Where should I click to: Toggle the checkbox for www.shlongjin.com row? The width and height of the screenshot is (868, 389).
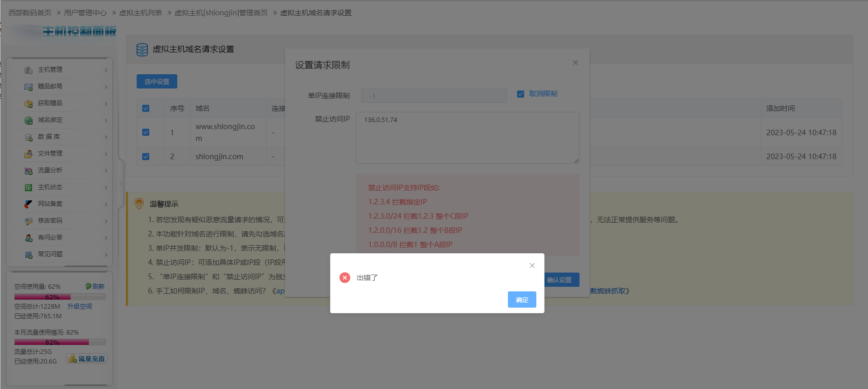[x=146, y=132]
